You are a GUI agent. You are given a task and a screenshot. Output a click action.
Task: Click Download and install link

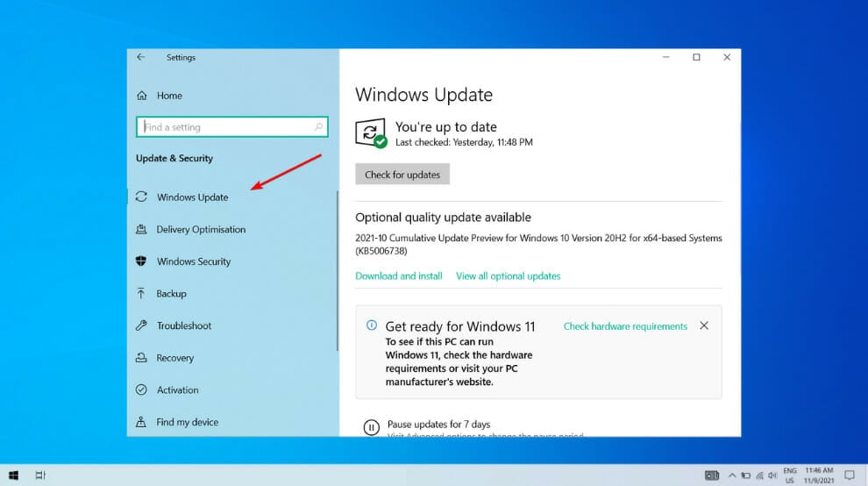coord(399,276)
